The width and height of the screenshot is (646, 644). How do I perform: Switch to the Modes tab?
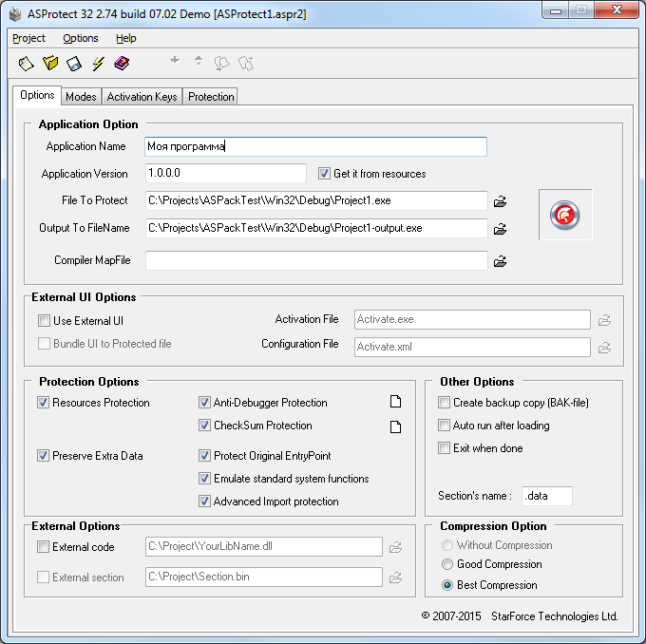click(81, 97)
